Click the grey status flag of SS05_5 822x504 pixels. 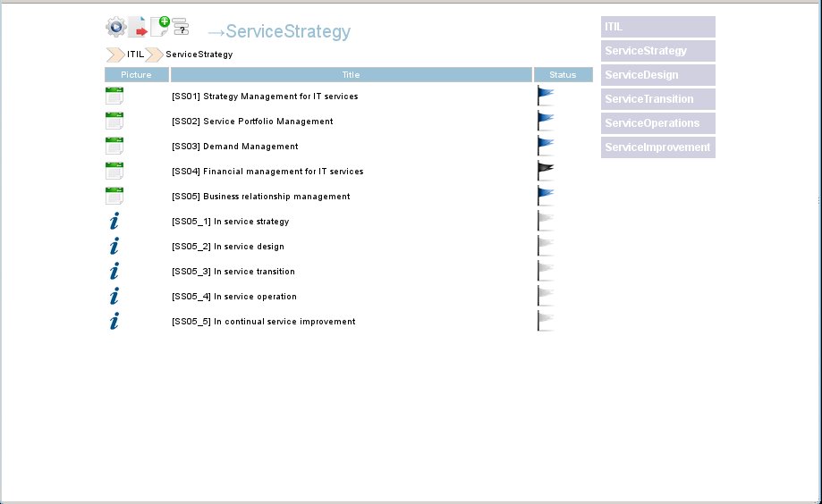[x=546, y=321]
